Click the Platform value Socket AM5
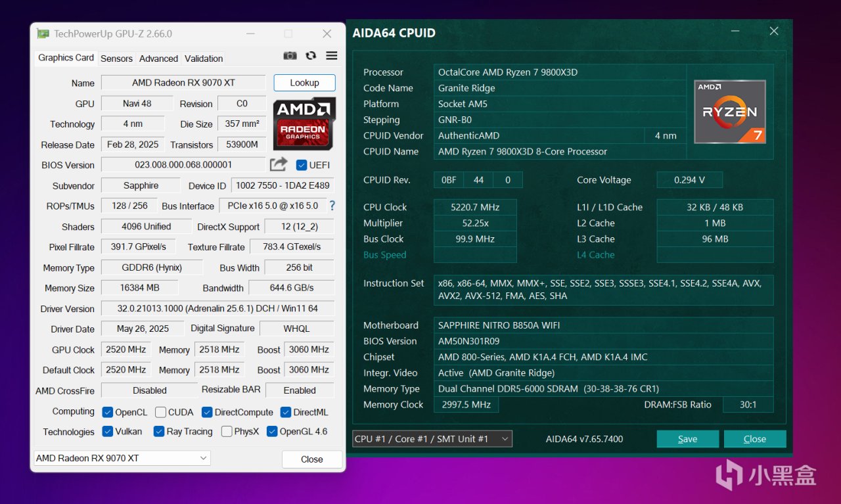Viewport: 841px width, 504px height. [560, 104]
